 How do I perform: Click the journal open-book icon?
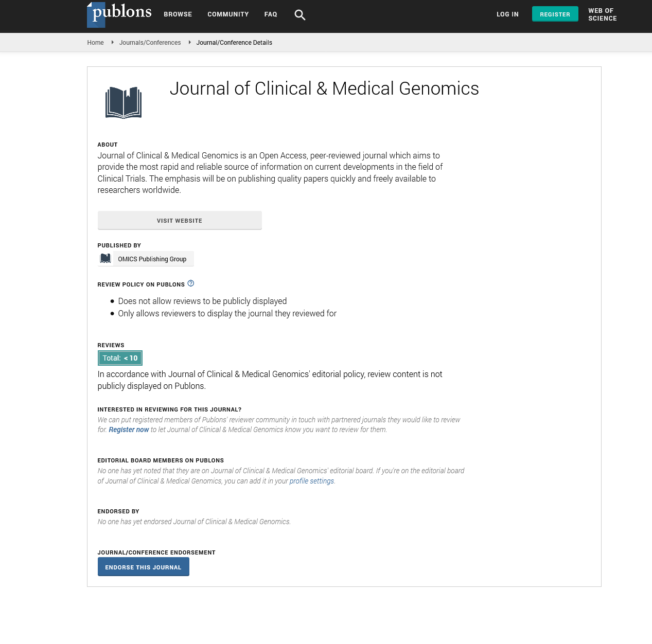click(124, 102)
